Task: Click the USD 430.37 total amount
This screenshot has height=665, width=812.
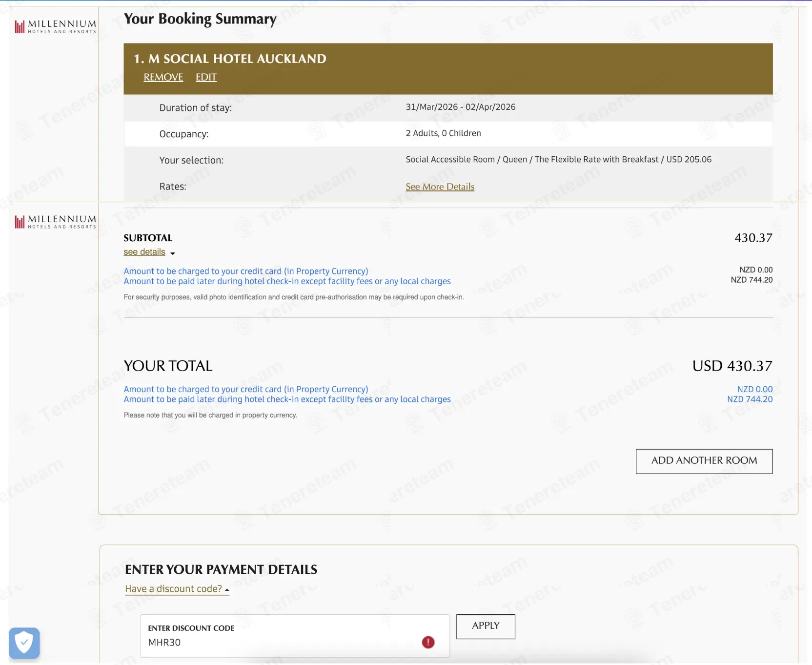Action: tap(732, 366)
